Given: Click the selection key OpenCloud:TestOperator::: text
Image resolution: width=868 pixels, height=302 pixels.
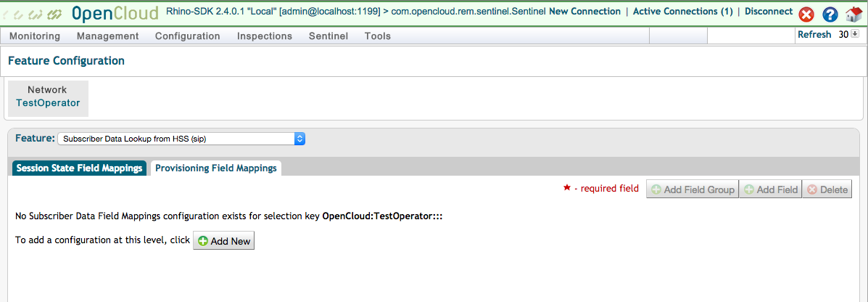Looking at the screenshot, I should tap(383, 216).
